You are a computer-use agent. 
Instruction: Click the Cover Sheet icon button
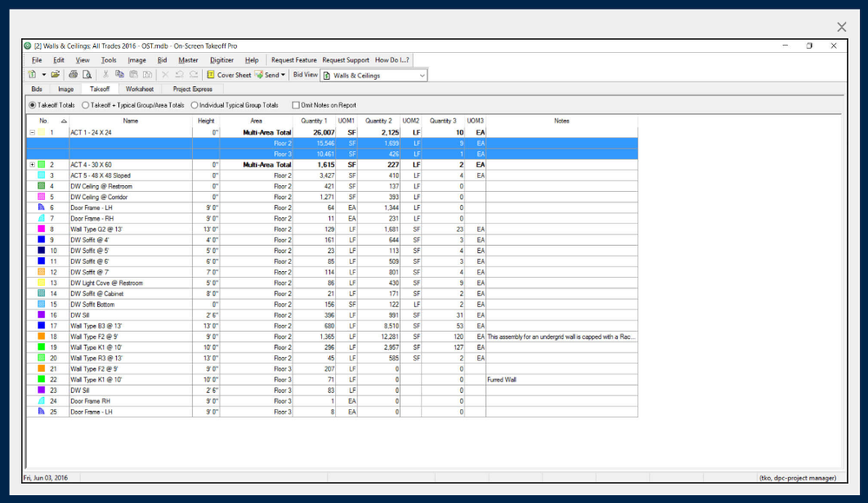click(211, 75)
